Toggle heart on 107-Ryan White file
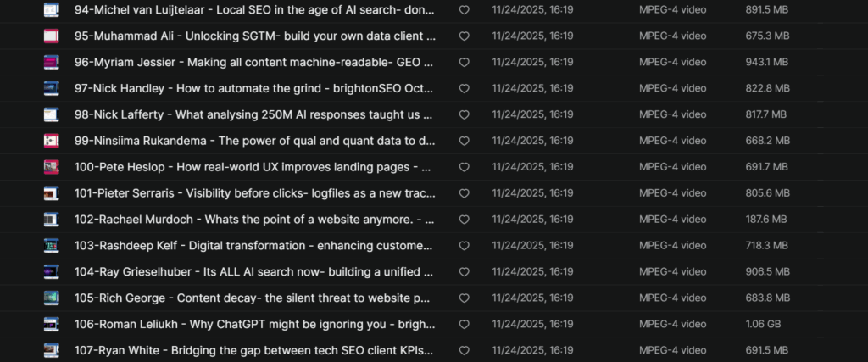 coord(464,351)
